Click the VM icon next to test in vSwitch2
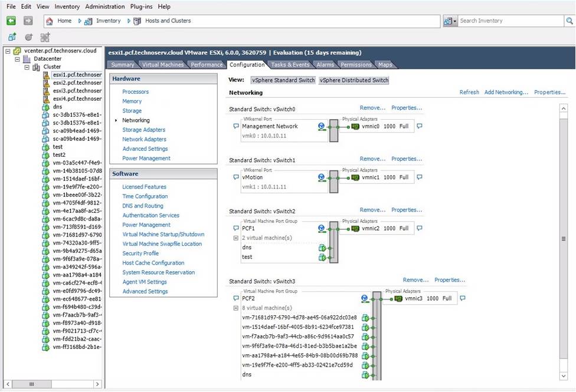This screenshot has width=576, height=392. (322, 257)
